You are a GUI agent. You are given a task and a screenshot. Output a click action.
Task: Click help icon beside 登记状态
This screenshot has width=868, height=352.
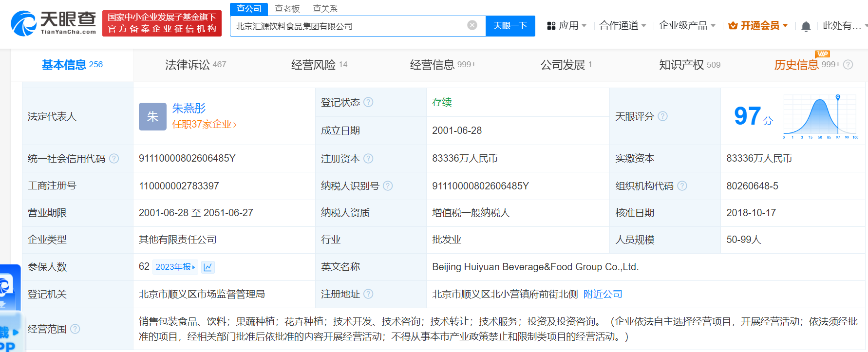click(x=369, y=102)
